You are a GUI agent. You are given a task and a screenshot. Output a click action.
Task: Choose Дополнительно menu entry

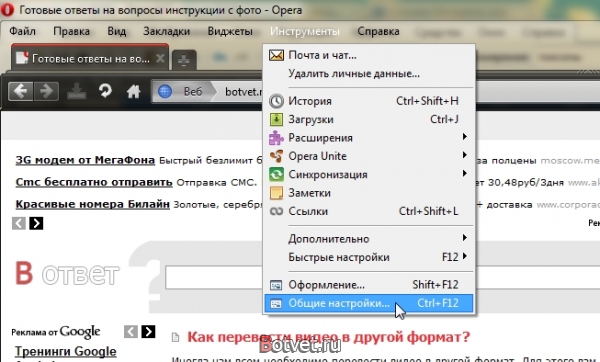[369, 239]
